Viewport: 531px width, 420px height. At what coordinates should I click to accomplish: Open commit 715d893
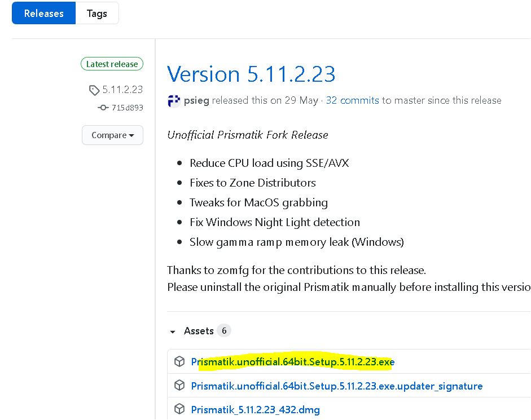click(128, 108)
